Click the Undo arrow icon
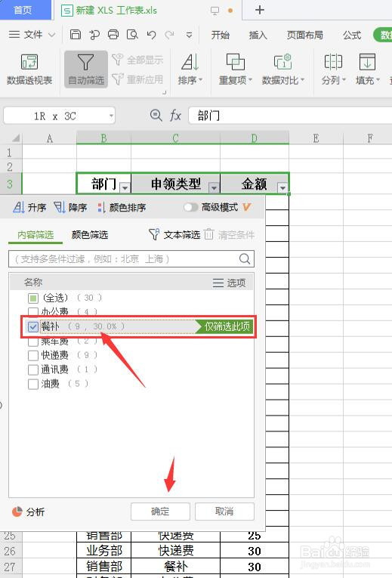Screen dimensions: 392x578 pyautogui.click(x=151, y=35)
